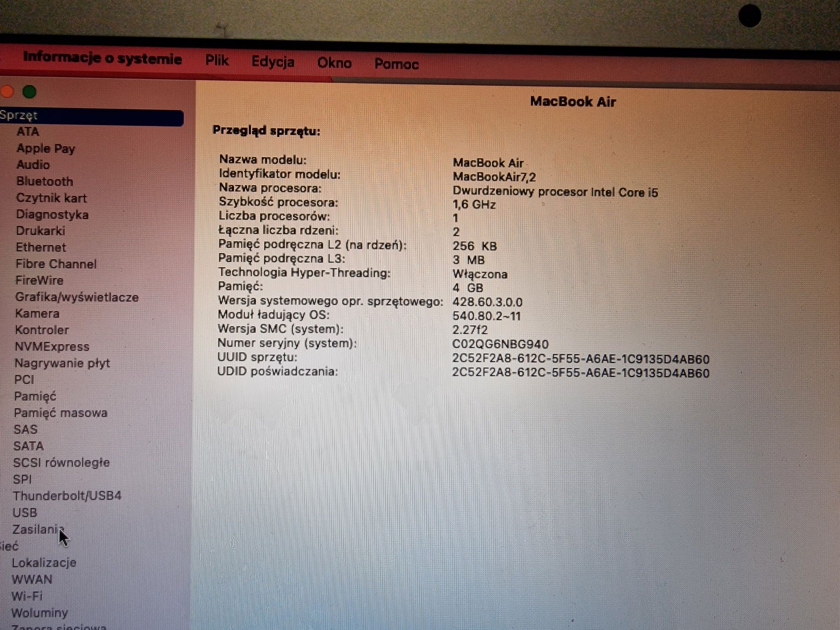This screenshot has height=630, width=840.
Task: Select the Sprzęt category in sidebar
Action: [92, 116]
